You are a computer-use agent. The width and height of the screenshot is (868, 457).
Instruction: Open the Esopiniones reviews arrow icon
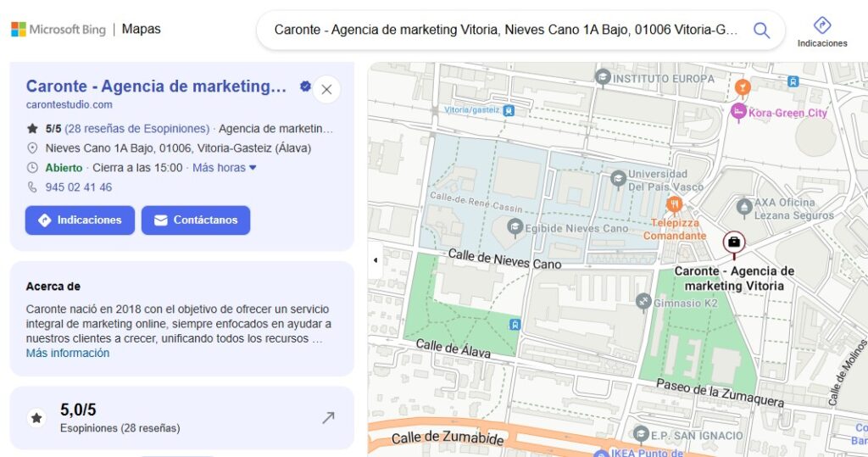coord(328,418)
